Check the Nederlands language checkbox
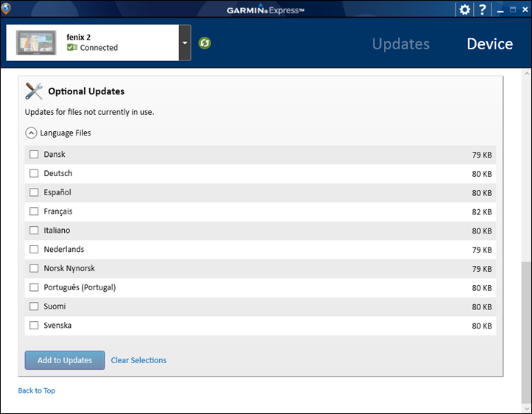Image resolution: width=532 pixels, height=414 pixels. [x=34, y=250]
